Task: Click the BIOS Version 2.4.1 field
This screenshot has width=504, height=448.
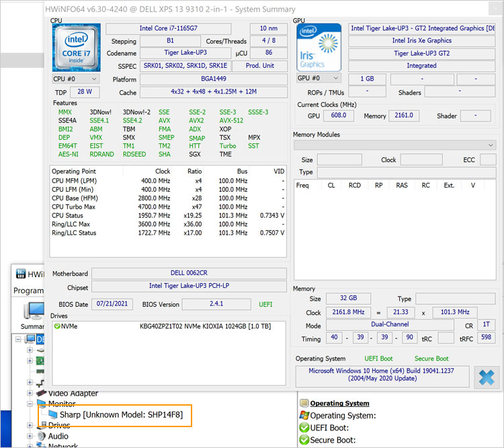Action: [216, 304]
